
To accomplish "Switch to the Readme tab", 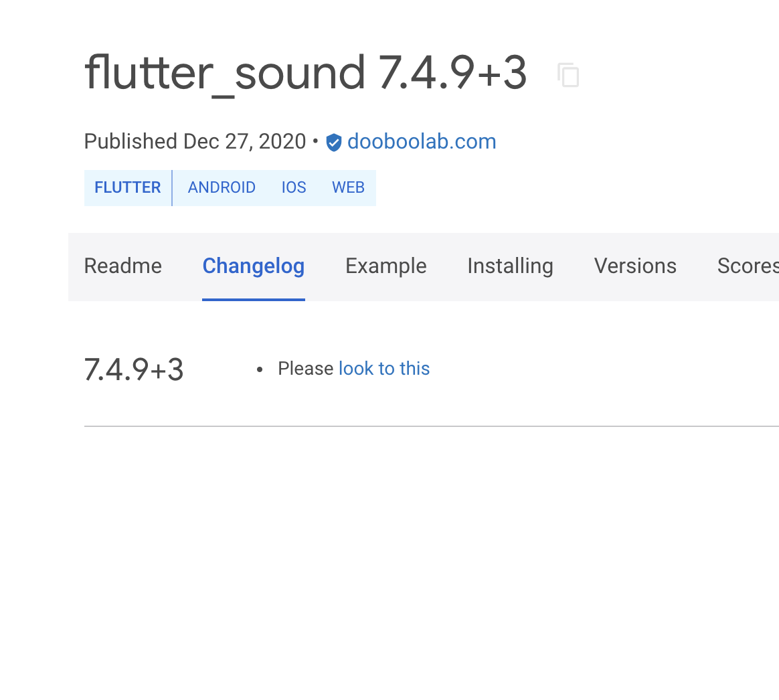I will pos(122,266).
